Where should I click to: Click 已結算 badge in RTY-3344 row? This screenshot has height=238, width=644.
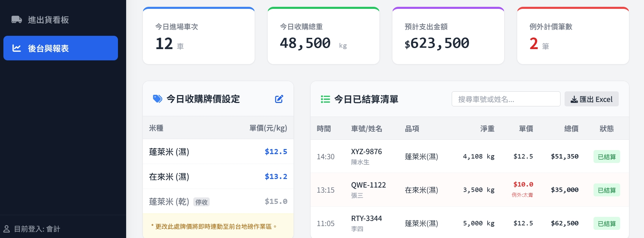[x=607, y=223]
